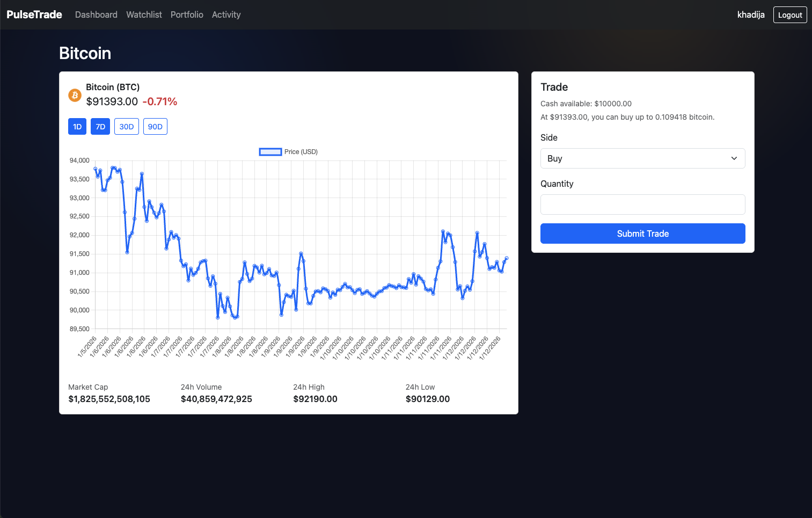Viewport: 812px width, 518px height.
Task: Switch to the 30D chart view
Action: (x=126, y=126)
